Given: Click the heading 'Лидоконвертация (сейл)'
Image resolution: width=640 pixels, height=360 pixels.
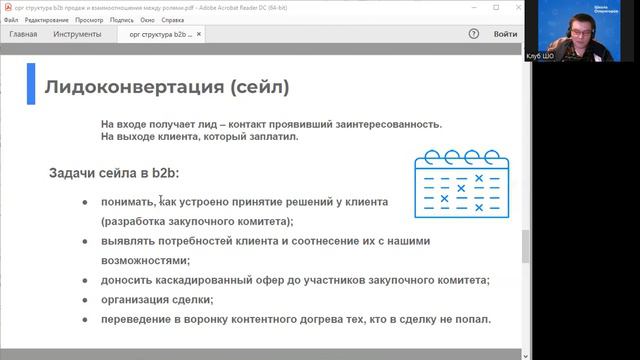Looking at the screenshot, I should [x=167, y=87].
